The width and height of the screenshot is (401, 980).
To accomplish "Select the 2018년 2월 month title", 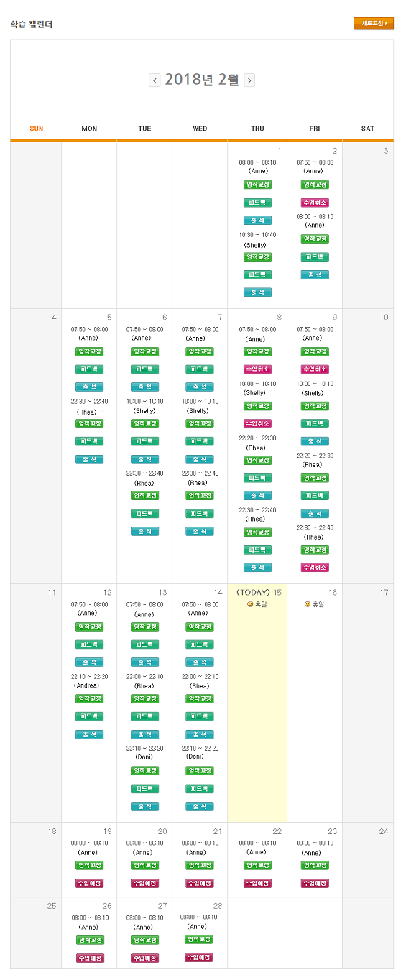I will 202,80.
